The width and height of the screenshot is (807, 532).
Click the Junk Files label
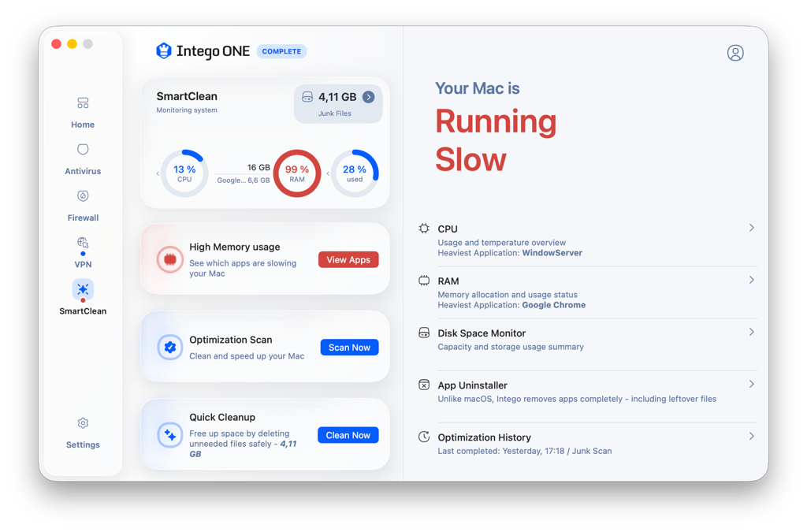pyautogui.click(x=334, y=113)
